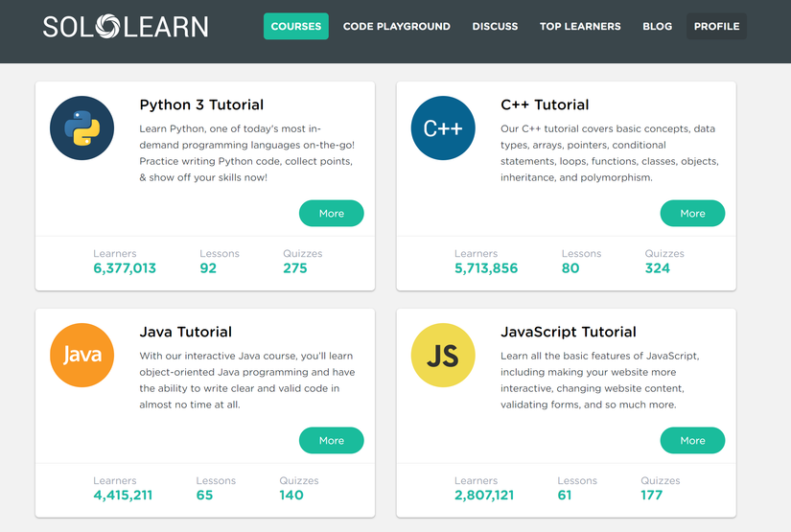The height and width of the screenshot is (532, 791).
Task: Click the C++ Tutorial description text
Action: 610,152
